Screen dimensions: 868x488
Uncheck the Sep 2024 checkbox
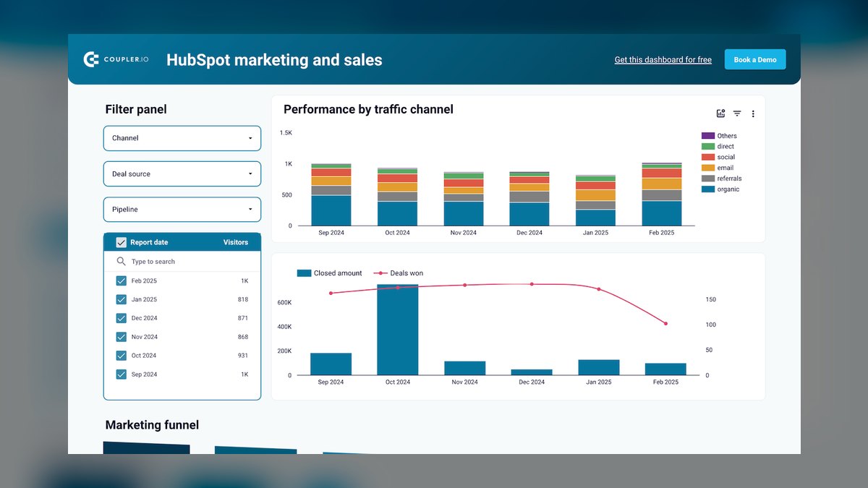pos(121,374)
